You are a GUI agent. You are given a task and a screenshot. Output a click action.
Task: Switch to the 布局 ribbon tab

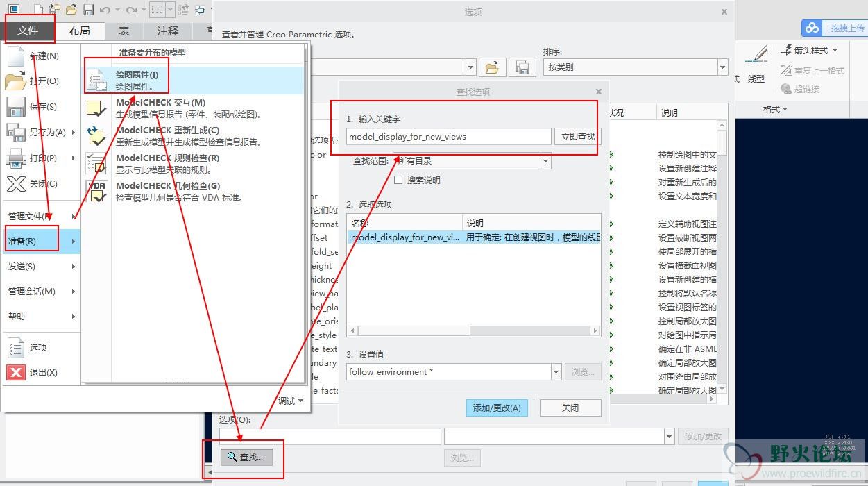coord(80,31)
